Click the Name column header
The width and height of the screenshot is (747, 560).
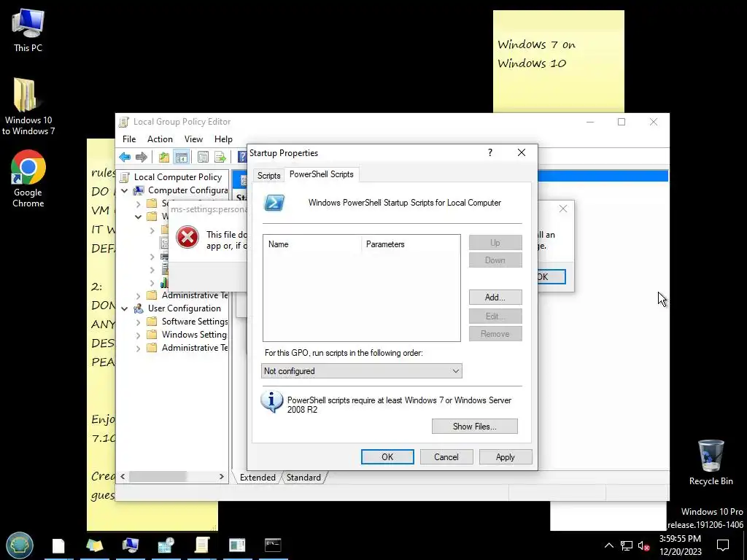pyautogui.click(x=312, y=244)
